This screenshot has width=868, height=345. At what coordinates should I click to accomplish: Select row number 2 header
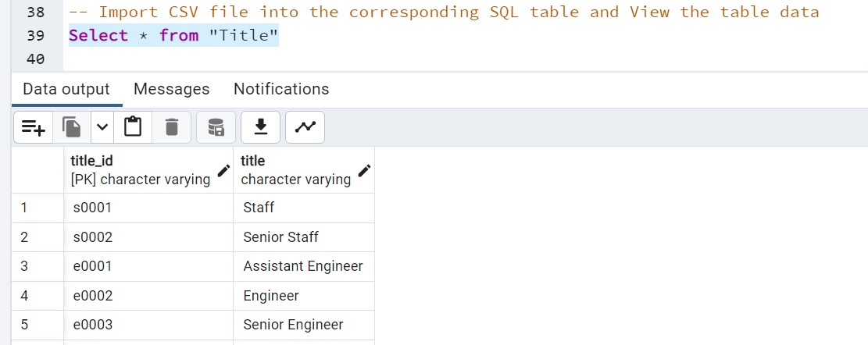[38, 237]
